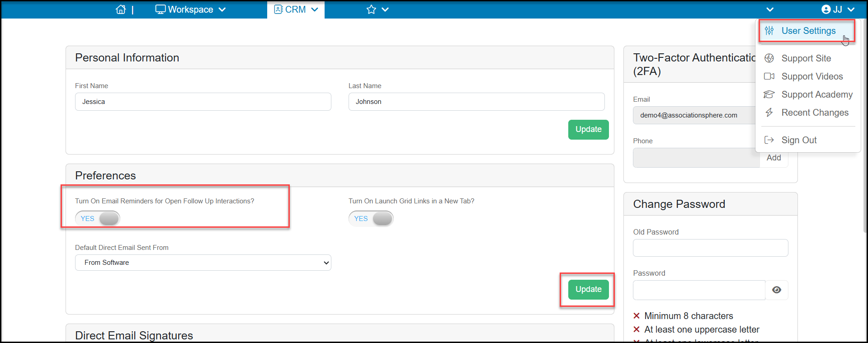
Task: Select User Settings from the menu
Action: (807, 31)
